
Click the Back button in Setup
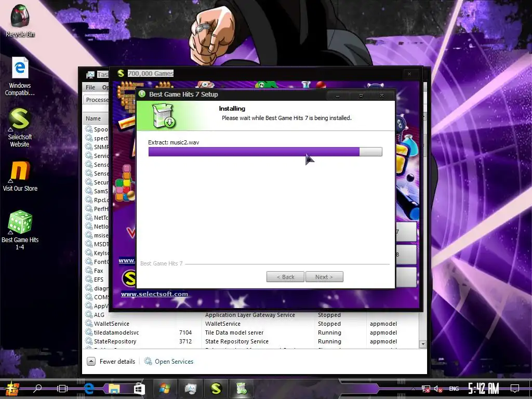pyautogui.click(x=285, y=277)
